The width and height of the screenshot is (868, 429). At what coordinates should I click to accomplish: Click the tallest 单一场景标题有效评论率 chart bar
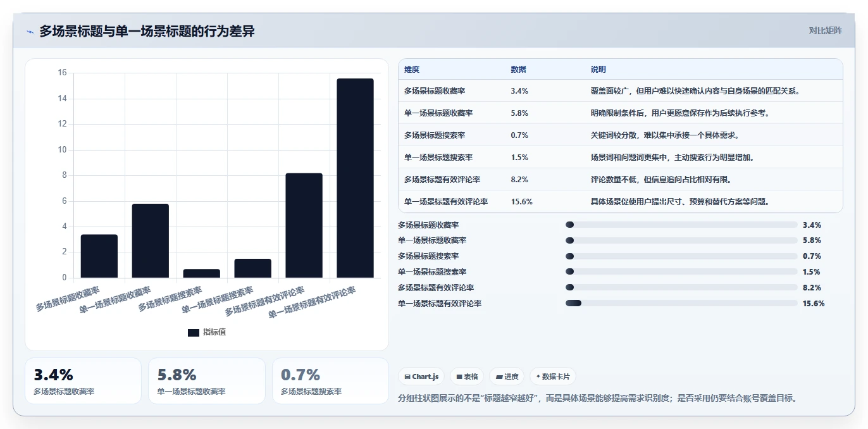point(356,178)
